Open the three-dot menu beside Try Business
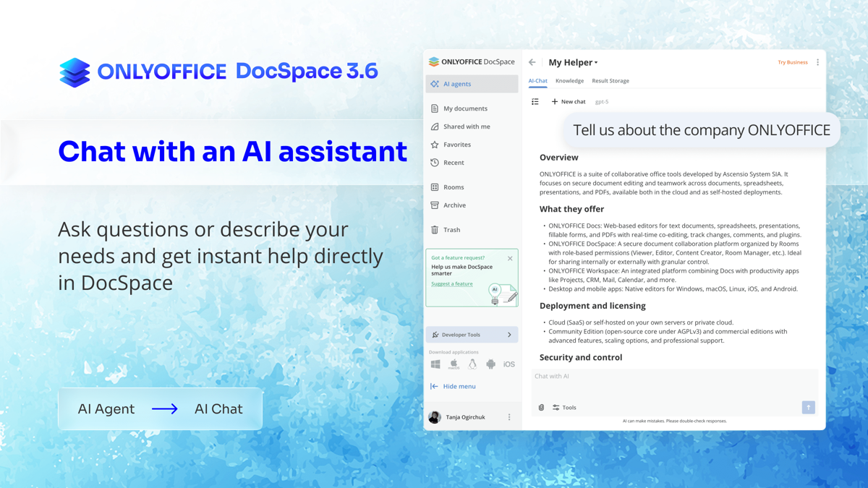 (x=817, y=62)
